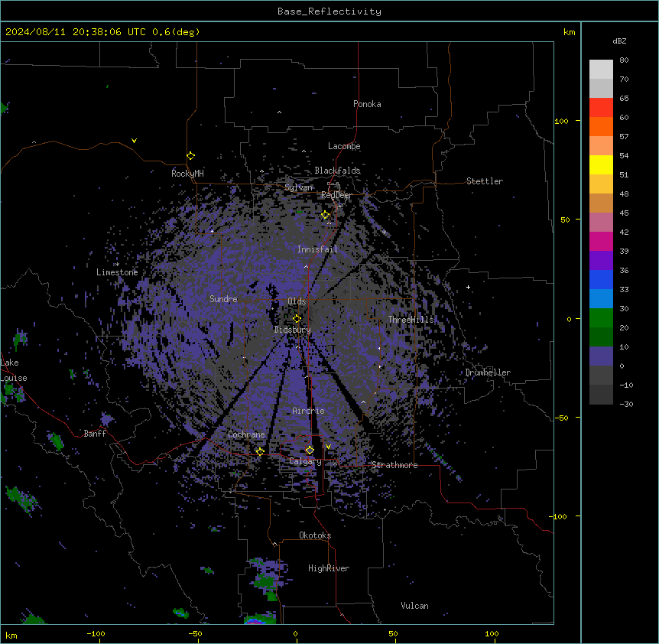The width and height of the screenshot is (659, 644).
Task: Click the HighRiver label
Action: [x=329, y=568]
